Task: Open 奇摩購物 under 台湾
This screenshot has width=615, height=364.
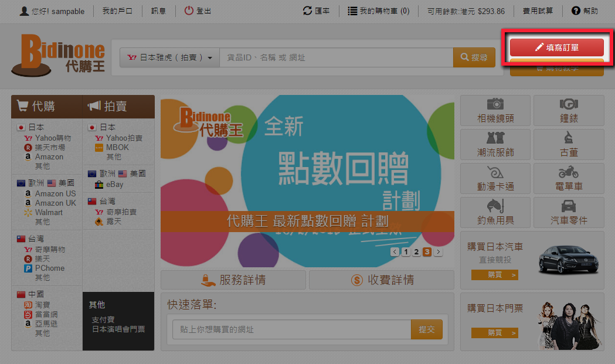Action: [x=50, y=250]
